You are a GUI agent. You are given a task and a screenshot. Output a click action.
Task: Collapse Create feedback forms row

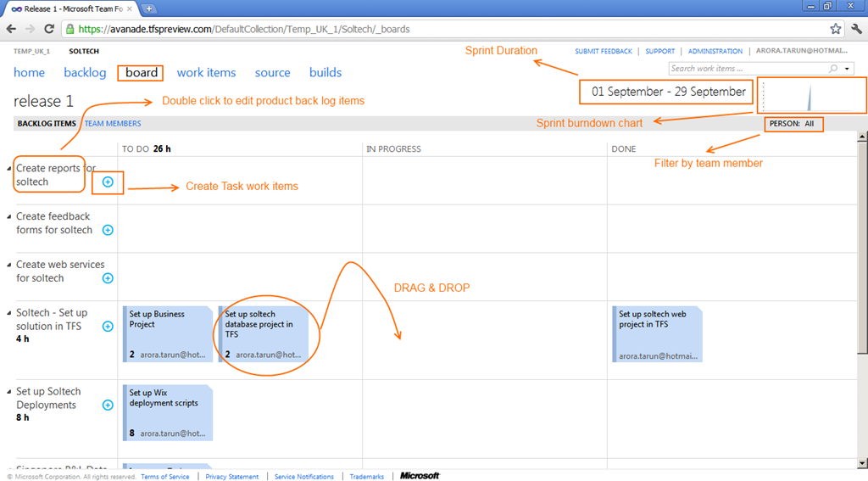click(8, 216)
